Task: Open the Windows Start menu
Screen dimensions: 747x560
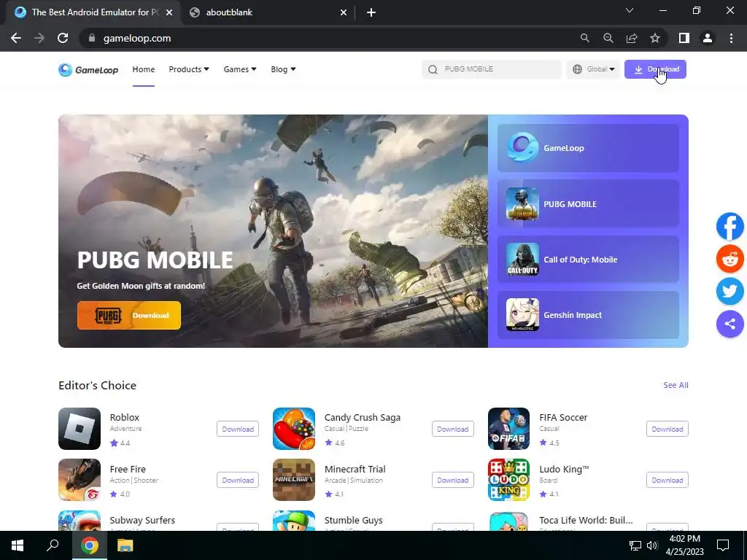Action: click(18, 545)
